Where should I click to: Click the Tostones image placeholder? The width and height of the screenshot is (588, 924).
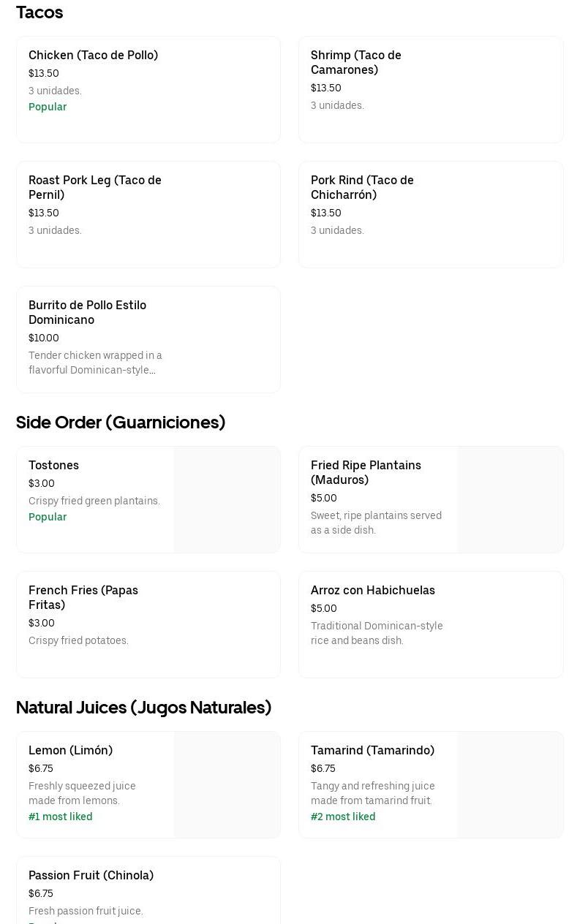tap(227, 500)
